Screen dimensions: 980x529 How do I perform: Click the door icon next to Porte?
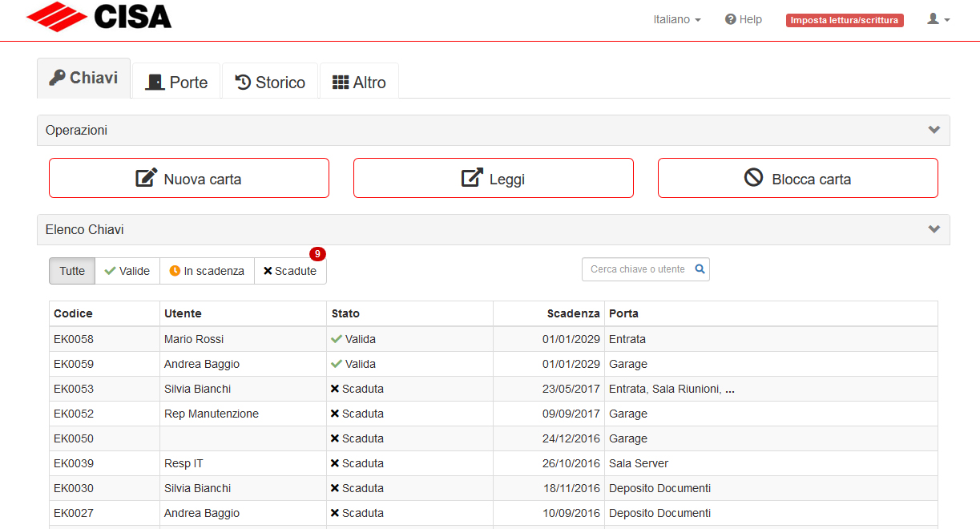pos(155,82)
